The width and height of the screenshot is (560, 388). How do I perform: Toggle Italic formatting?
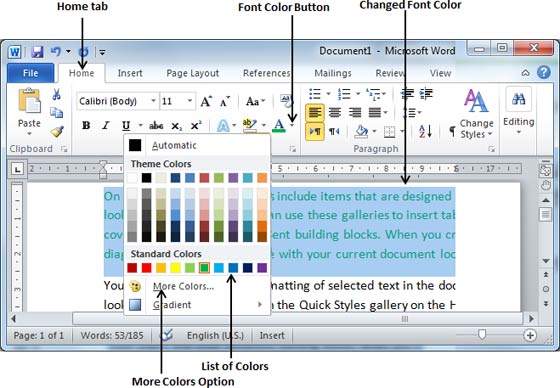click(x=105, y=125)
